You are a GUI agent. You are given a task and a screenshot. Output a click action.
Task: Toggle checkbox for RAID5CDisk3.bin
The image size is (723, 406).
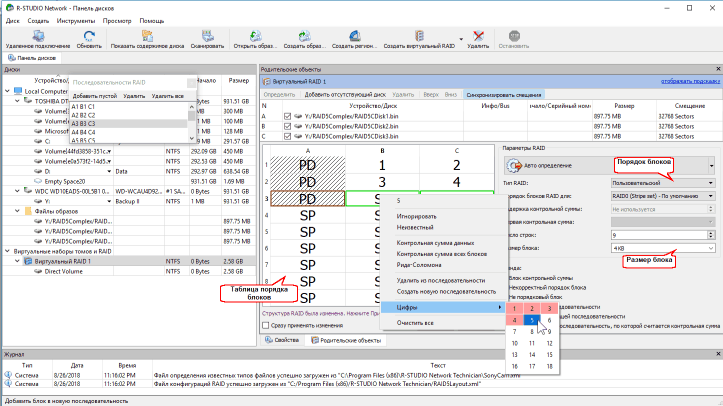[288, 136]
